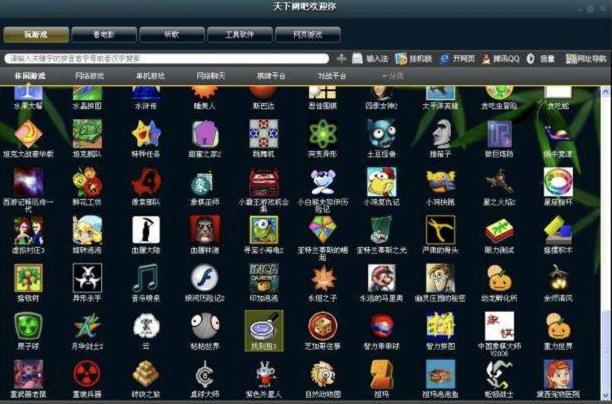612x404 pixels.
Task: Open the 甜蜜之家2 purple house game icon
Action: [x=205, y=134]
